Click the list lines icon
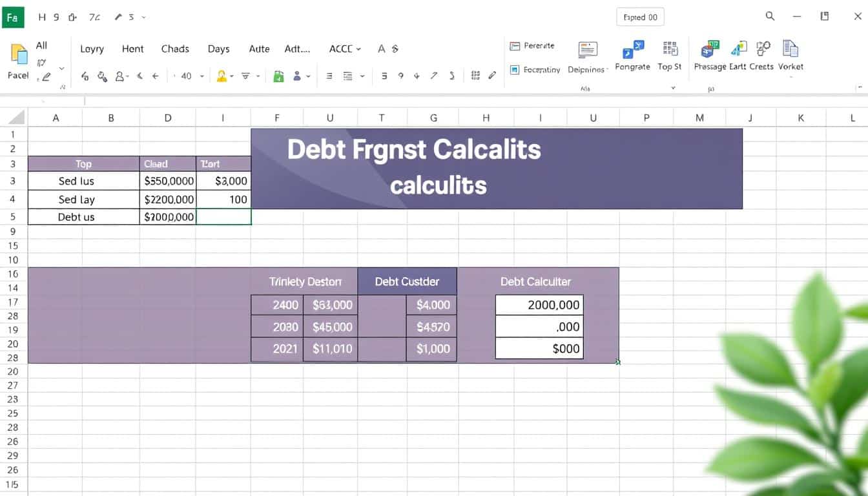This screenshot has height=496, width=868. [348, 76]
